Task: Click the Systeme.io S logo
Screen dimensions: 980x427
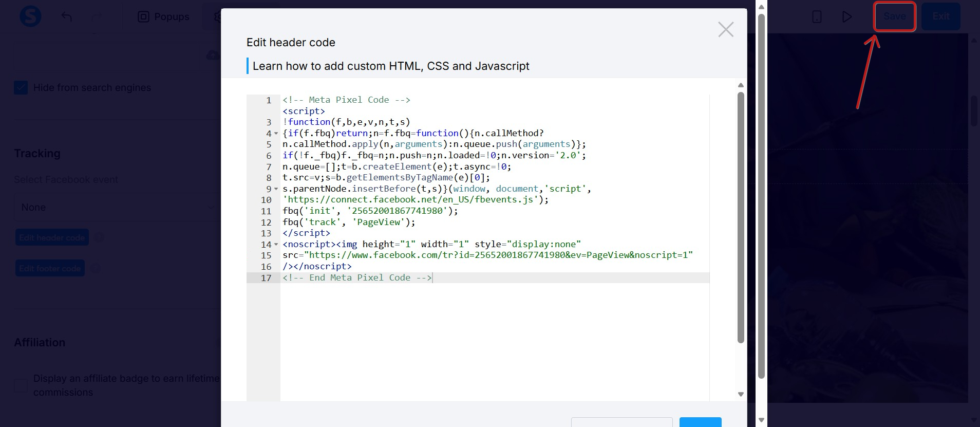Action: coord(30,16)
